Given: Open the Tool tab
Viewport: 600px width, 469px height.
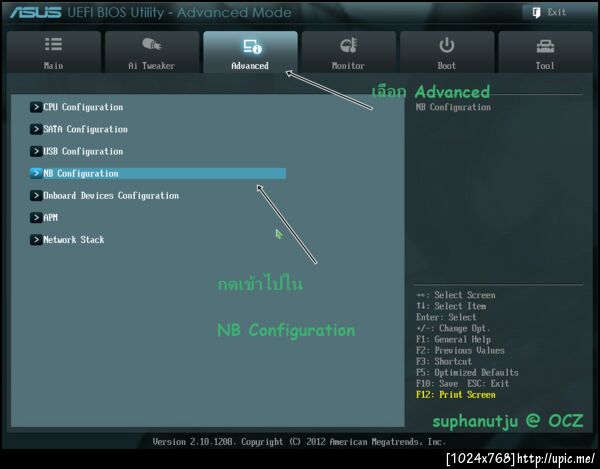Looking at the screenshot, I should coord(545,52).
